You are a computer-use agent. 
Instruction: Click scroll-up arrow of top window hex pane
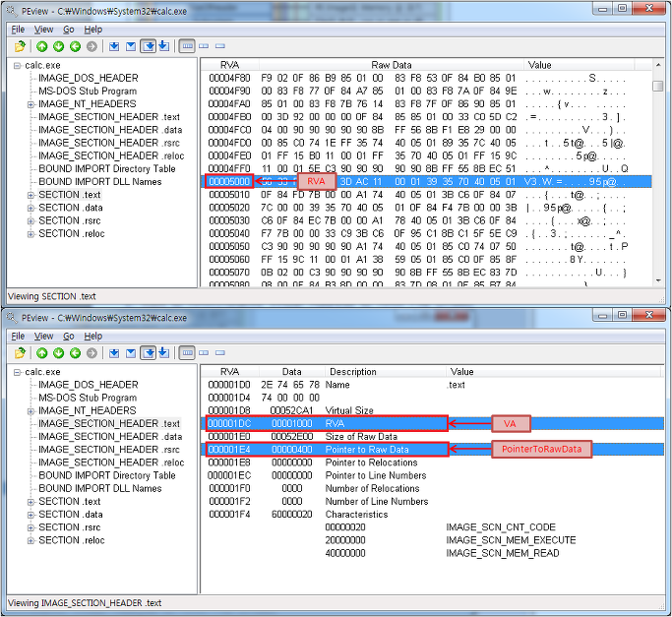(658, 65)
